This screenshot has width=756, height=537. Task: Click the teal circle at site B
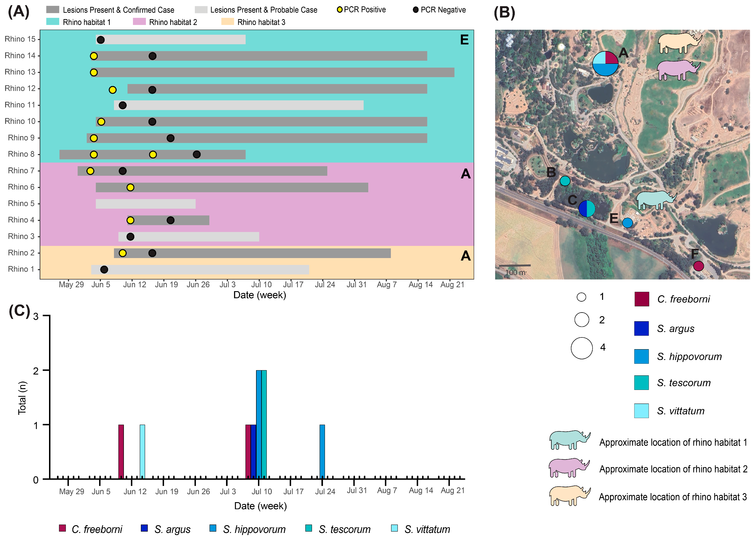[565, 181]
